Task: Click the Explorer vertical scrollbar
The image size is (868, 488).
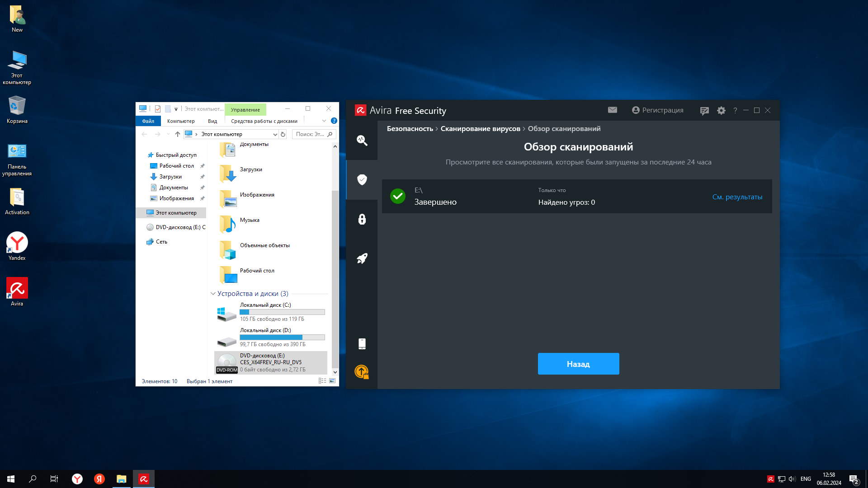Action: point(335,271)
